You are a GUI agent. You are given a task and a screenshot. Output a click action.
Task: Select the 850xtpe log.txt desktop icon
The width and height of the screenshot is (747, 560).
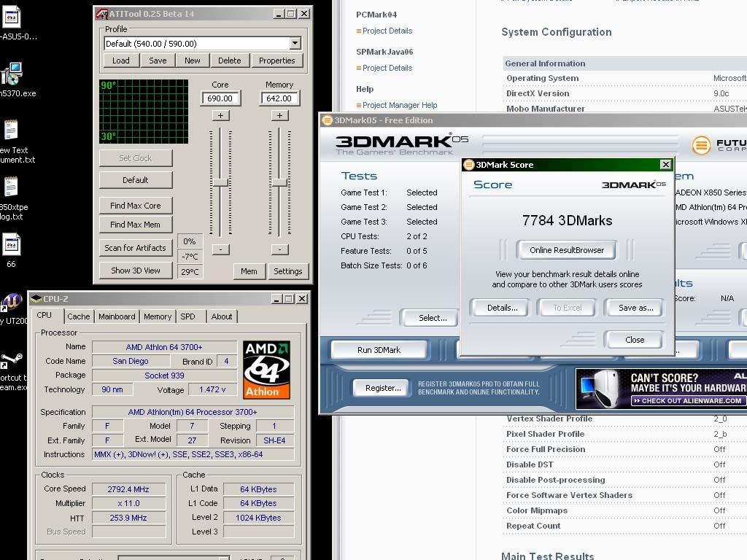tap(10, 187)
